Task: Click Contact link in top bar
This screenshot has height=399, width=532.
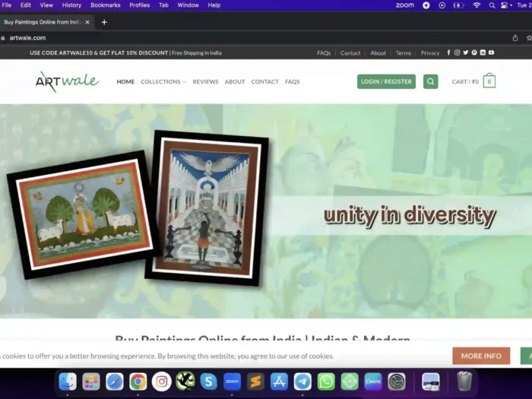Action: pyautogui.click(x=350, y=53)
